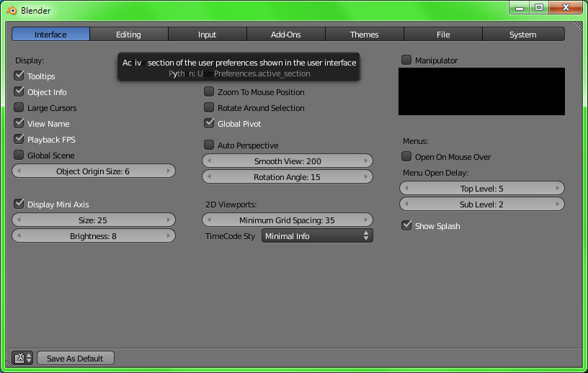The width and height of the screenshot is (588, 373).
Task: Decrease Smooth View with left arrow
Action: point(209,161)
